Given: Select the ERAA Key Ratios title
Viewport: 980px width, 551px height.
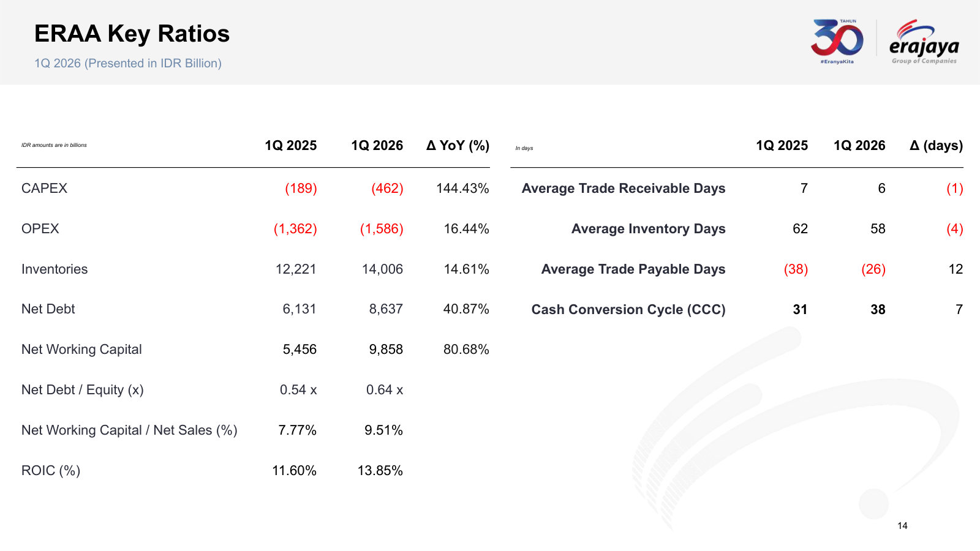Looking at the screenshot, I should pos(132,34).
